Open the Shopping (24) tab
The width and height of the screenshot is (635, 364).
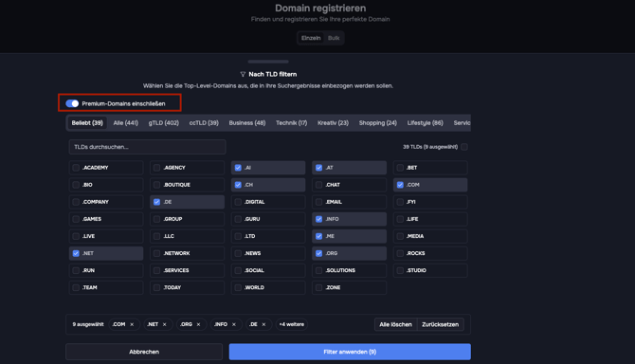[x=378, y=122]
